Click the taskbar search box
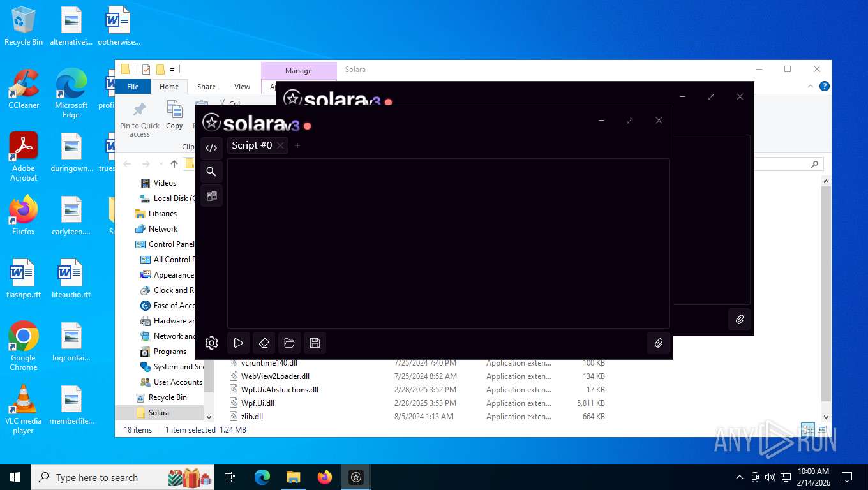This screenshot has width=868, height=490. pyautogui.click(x=123, y=477)
